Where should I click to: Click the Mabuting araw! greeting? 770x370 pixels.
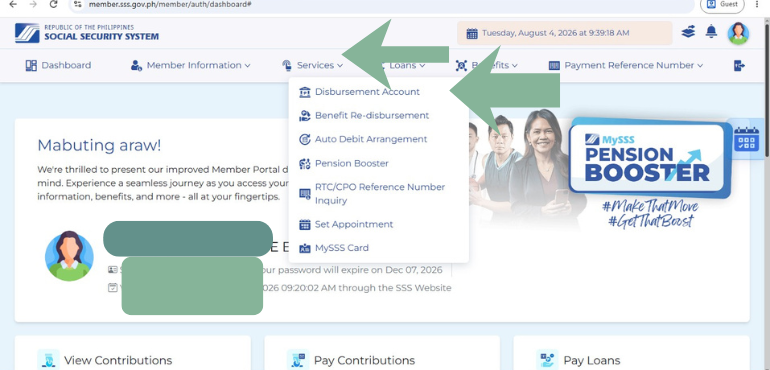tap(99, 145)
